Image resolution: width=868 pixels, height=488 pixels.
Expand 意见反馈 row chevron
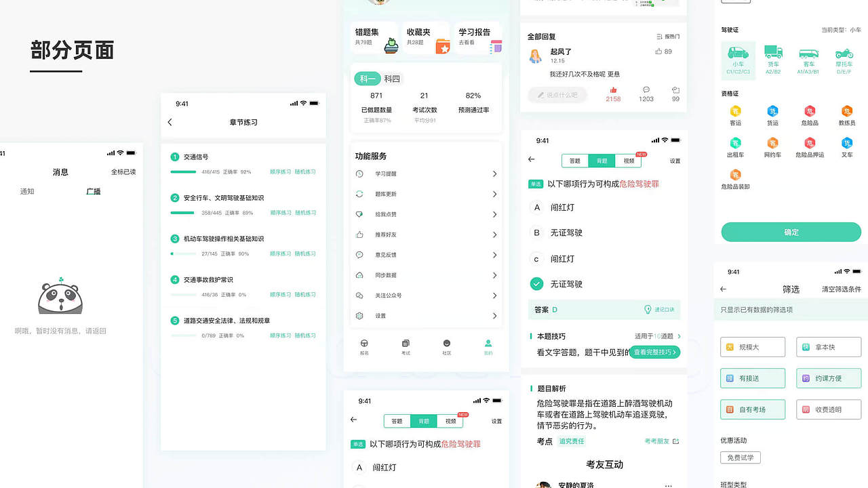494,255
